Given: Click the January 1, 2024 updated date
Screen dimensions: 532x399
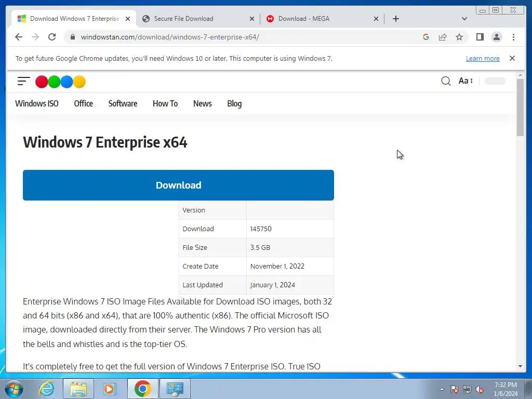Looking at the screenshot, I should coord(272,285).
